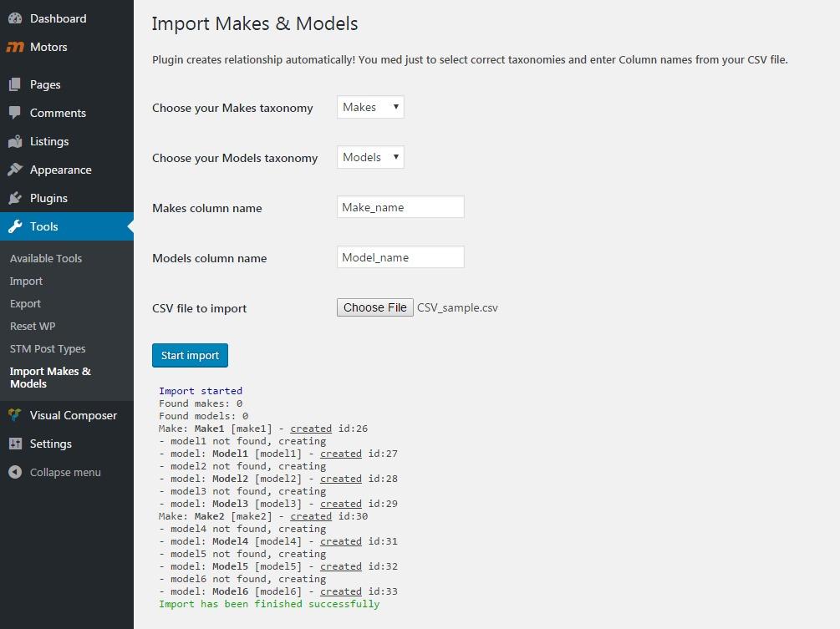Click the Visual Composer icon

[15, 415]
